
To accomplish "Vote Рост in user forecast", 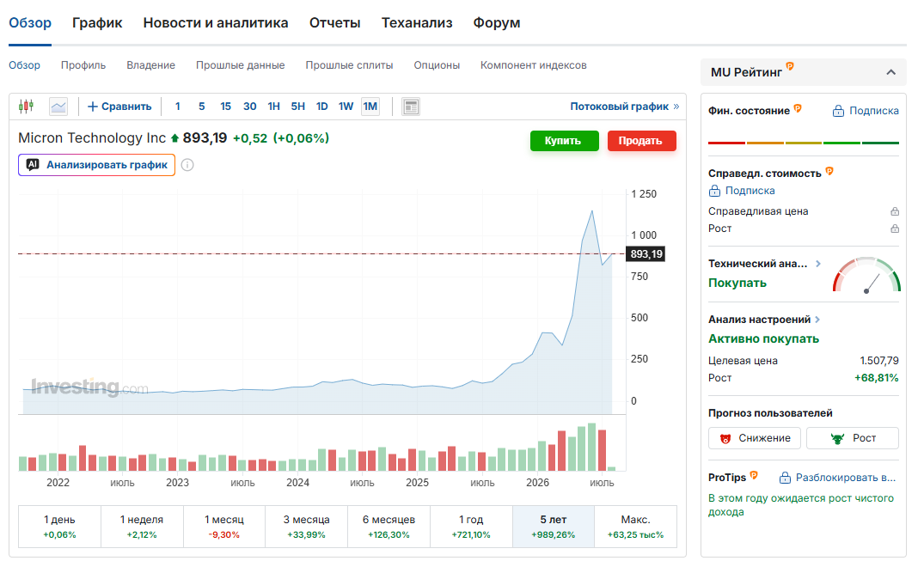I will tap(852, 438).
